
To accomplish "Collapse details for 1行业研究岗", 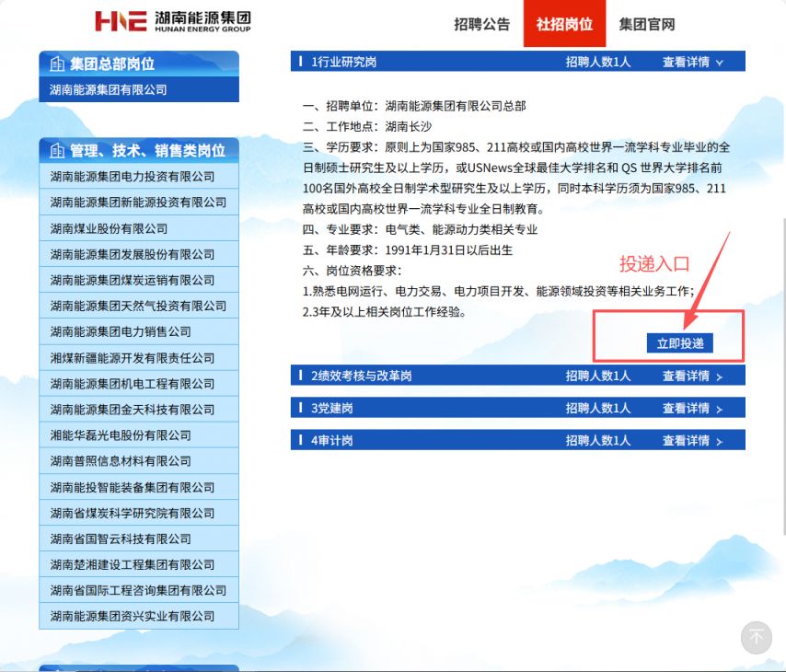I will (x=693, y=62).
